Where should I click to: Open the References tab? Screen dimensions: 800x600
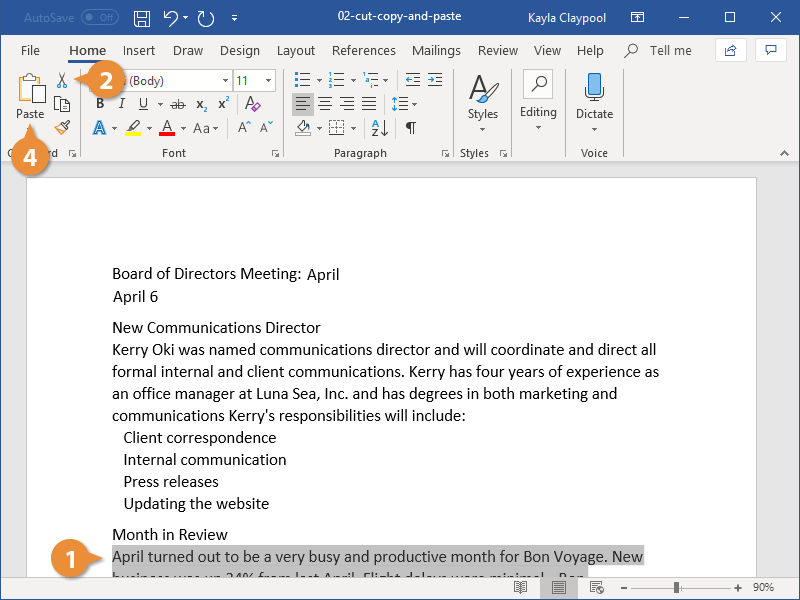pos(363,51)
